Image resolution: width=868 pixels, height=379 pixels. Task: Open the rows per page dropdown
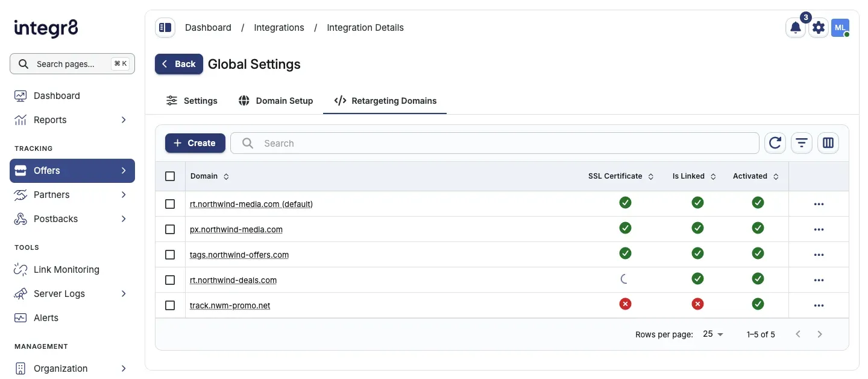[x=713, y=334]
